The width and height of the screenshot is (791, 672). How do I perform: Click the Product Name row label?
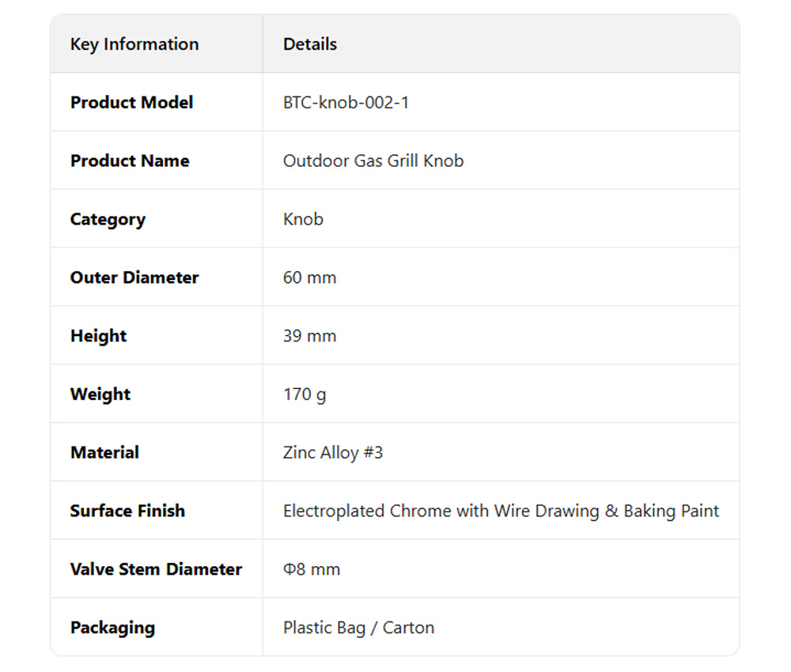(130, 161)
